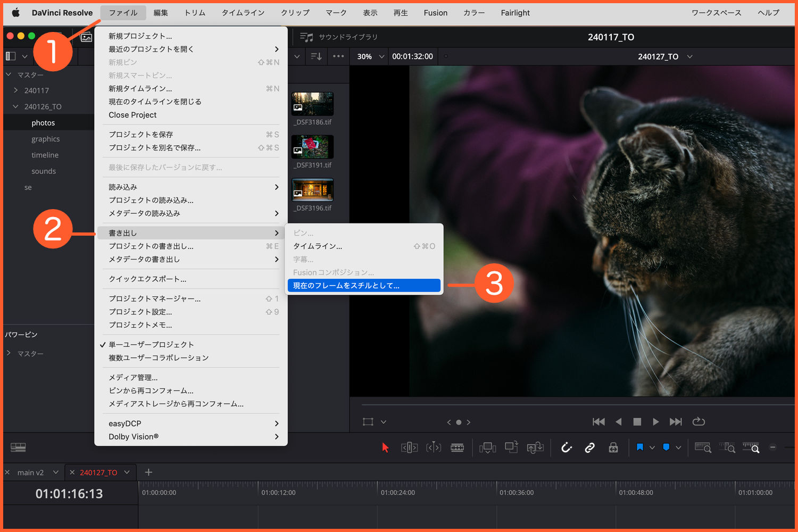Open the flag color dropdown arrow
798x532 pixels.
pyautogui.click(x=652, y=448)
